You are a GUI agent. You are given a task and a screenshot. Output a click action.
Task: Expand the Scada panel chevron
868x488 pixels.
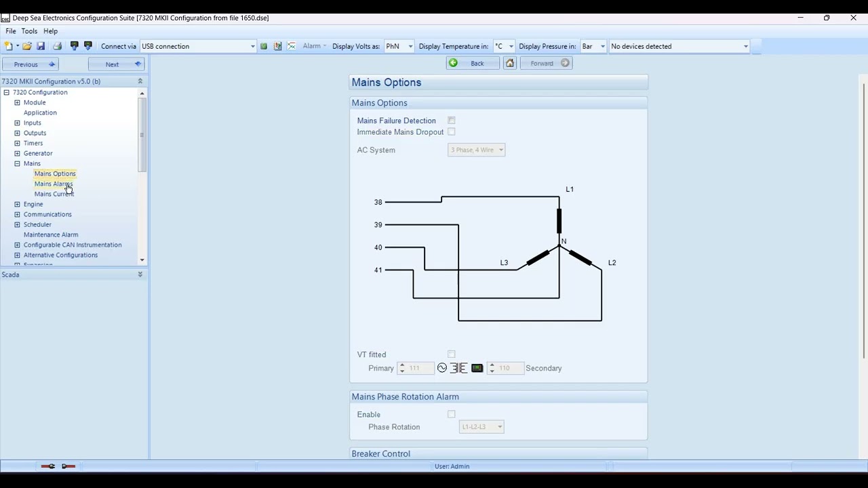click(140, 274)
